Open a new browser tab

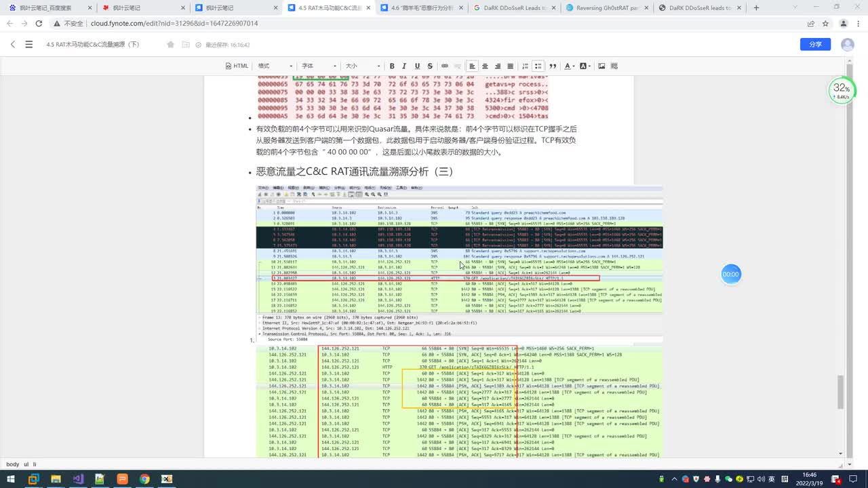tap(756, 8)
